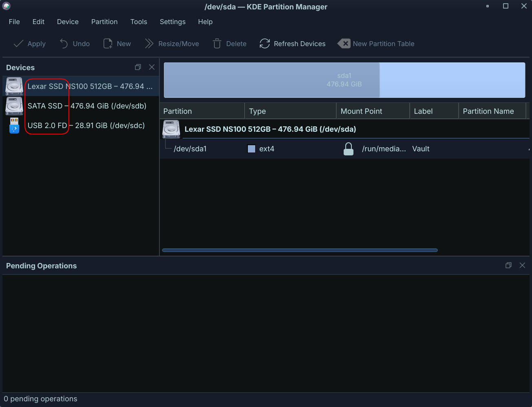Float the Devices panel
This screenshot has width=532, height=407.
pyautogui.click(x=138, y=67)
